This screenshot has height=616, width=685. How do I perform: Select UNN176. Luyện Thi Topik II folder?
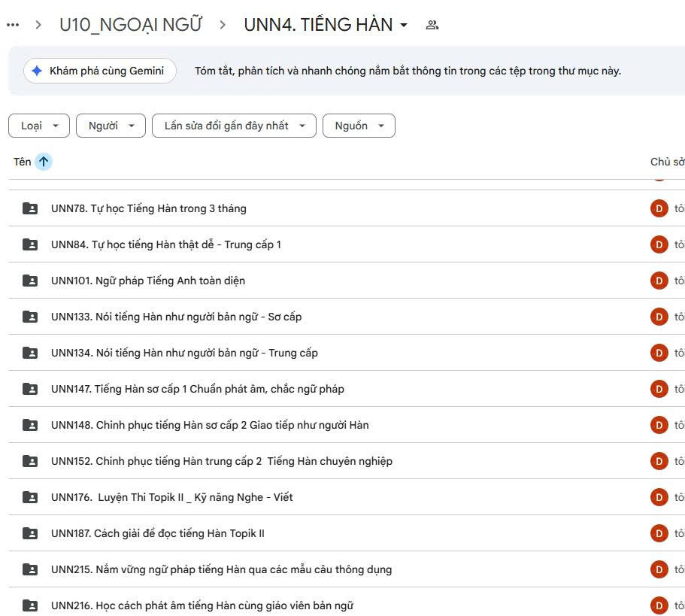click(x=171, y=497)
